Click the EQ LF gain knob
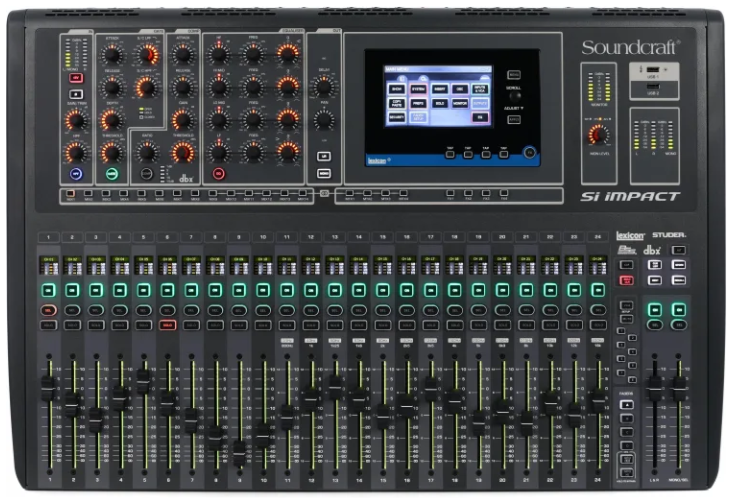Screen dimensions: 735x498 [x=218, y=152]
